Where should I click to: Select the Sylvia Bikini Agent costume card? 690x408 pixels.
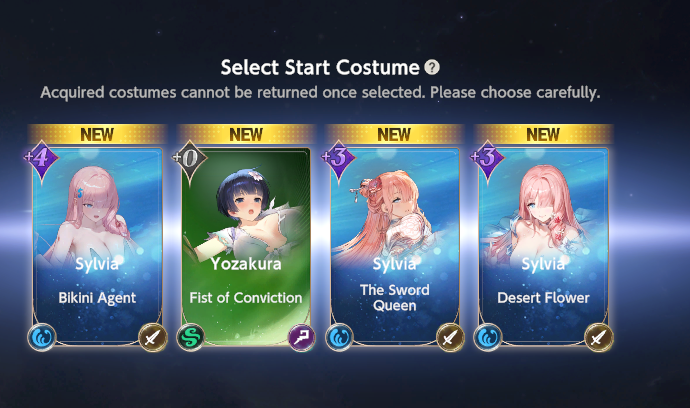coord(97,246)
